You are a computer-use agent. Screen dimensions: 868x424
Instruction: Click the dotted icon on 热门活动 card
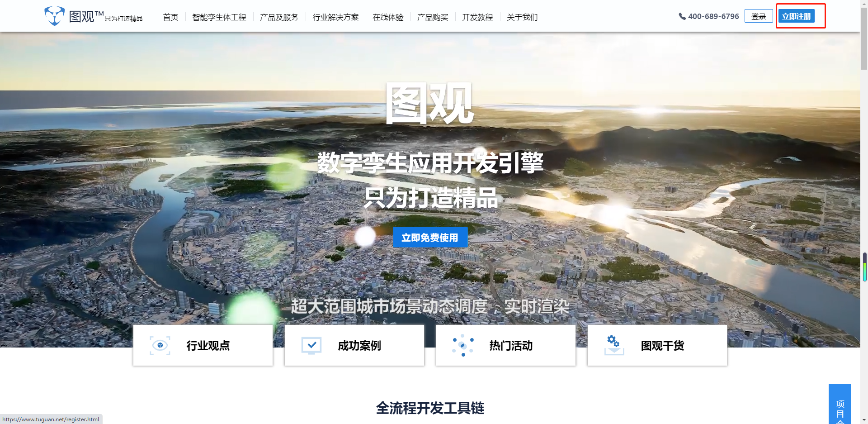pyautogui.click(x=463, y=346)
